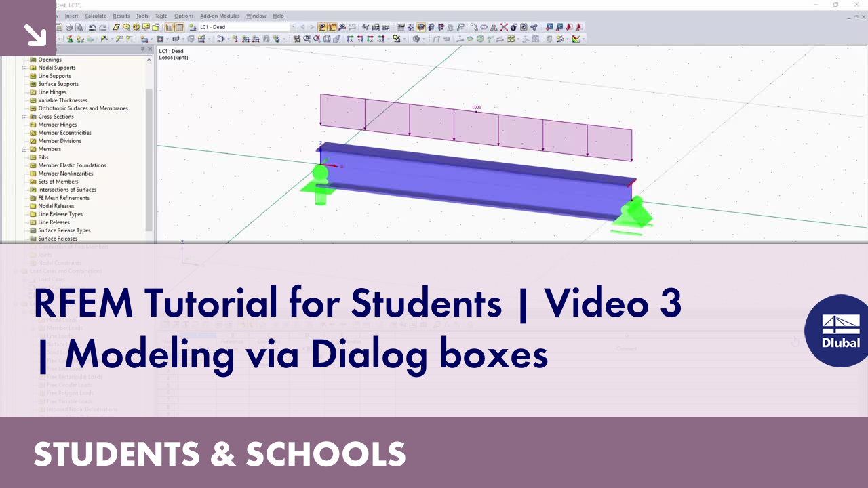The height and width of the screenshot is (488, 868).
Task: Click the colorful rainbow icon at toolbar end
Action: [576, 39]
